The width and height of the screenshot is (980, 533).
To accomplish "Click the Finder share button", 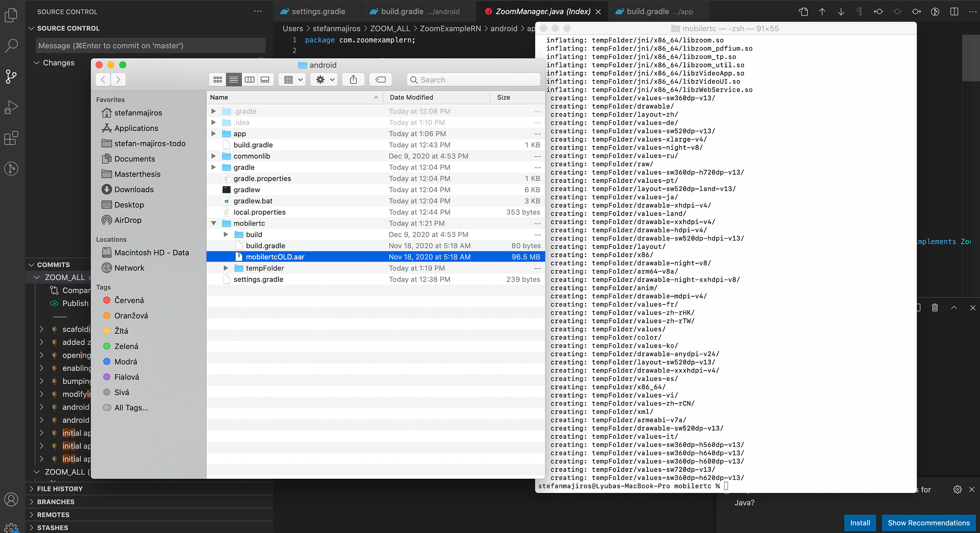I will (x=353, y=80).
